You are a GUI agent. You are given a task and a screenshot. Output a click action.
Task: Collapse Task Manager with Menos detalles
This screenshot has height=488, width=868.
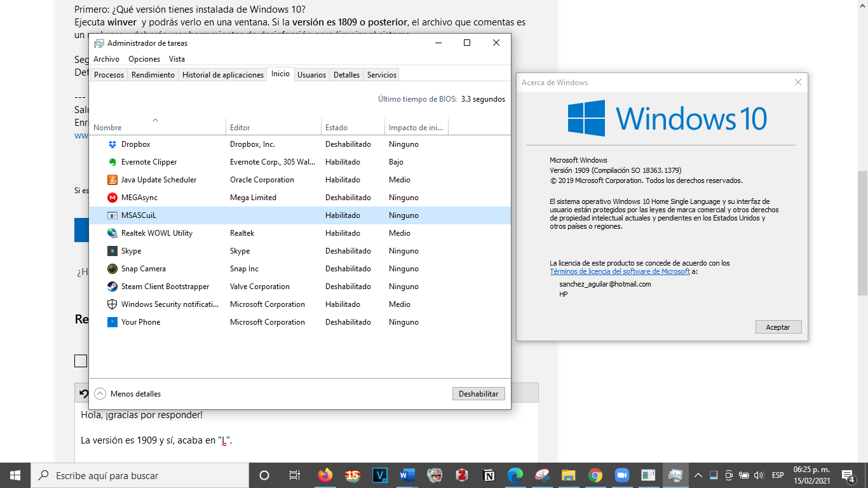(128, 394)
